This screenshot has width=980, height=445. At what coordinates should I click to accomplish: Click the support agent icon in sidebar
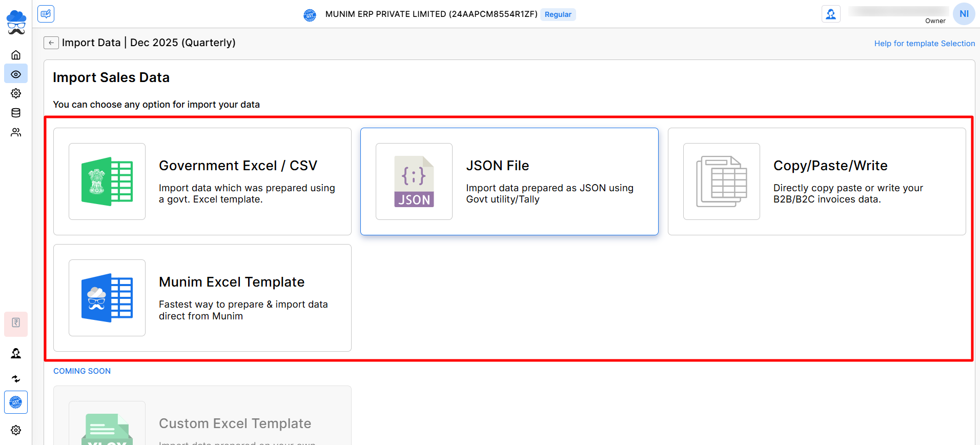click(16, 354)
